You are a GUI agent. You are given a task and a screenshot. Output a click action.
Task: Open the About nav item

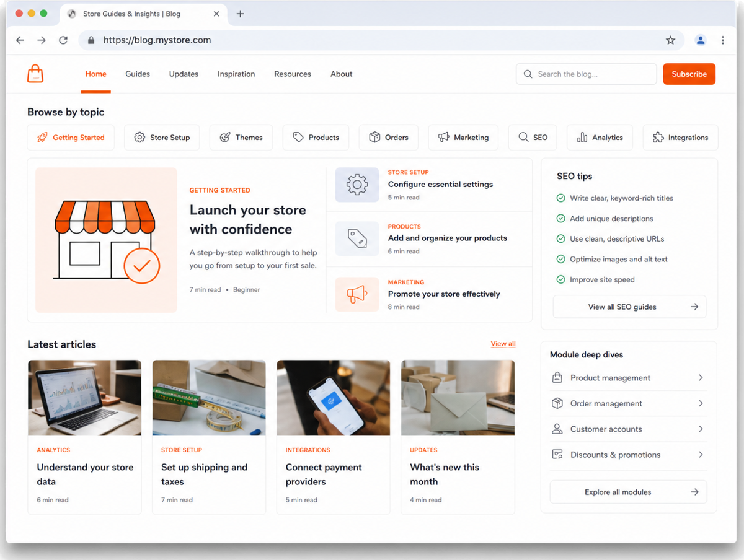point(341,74)
